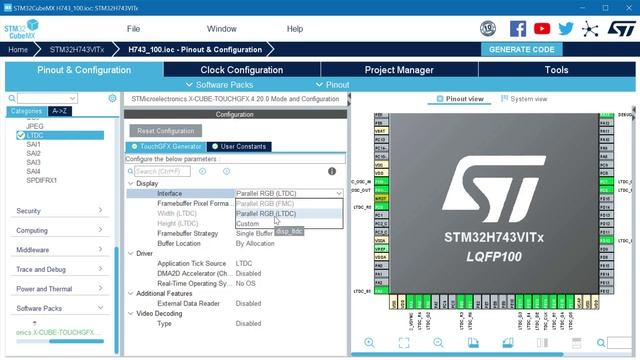The width and height of the screenshot is (640, 360).
Task: Click the 10-year anniversary badge icon
Action: pyautogui.click(x=488, y=29)
